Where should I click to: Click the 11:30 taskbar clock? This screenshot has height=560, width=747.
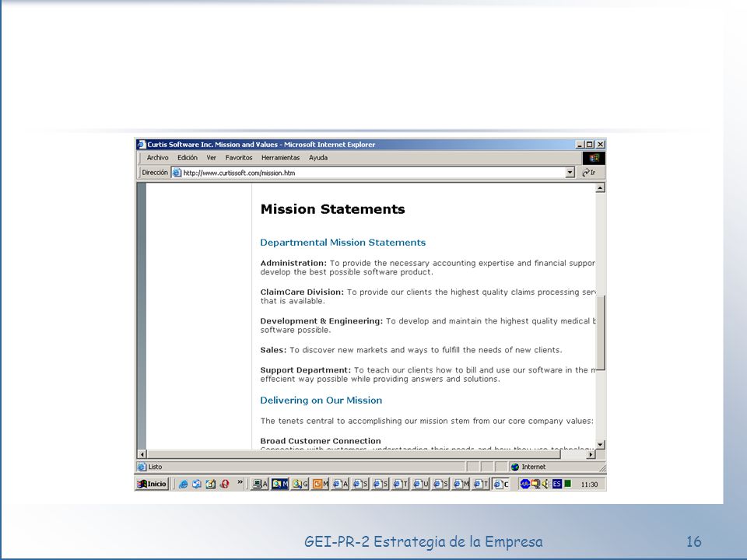pos(589,485)
